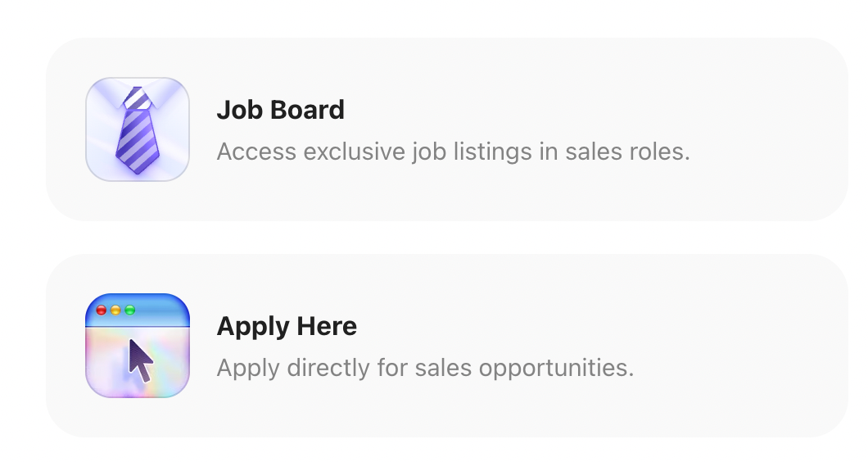Click the yellow dot in window icon

pos(115,310)
